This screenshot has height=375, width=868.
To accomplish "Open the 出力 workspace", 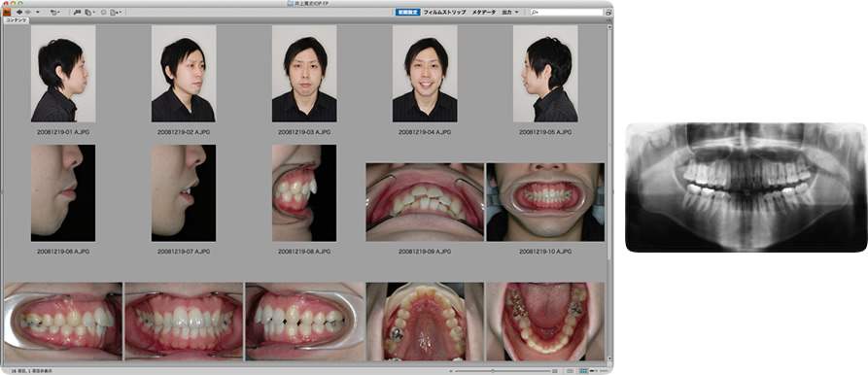I will pos(506,13).
